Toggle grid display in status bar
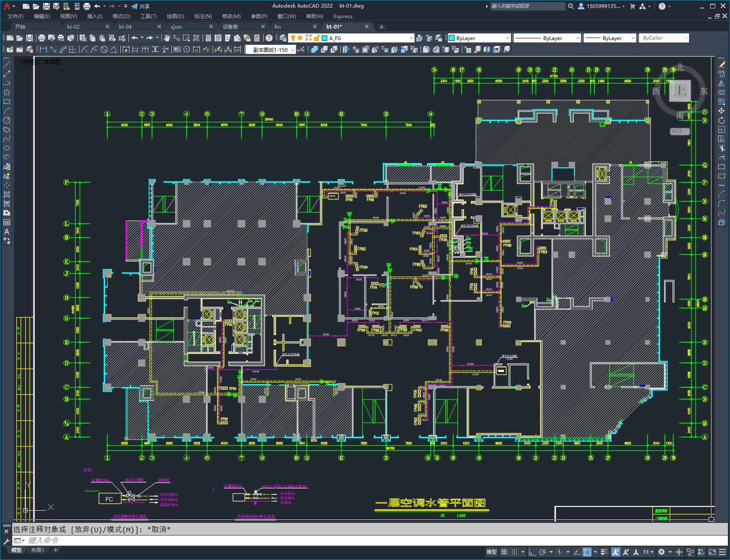The height and width of the screenshot is (560, 730). pyautogui.click(x=504, y=552)
